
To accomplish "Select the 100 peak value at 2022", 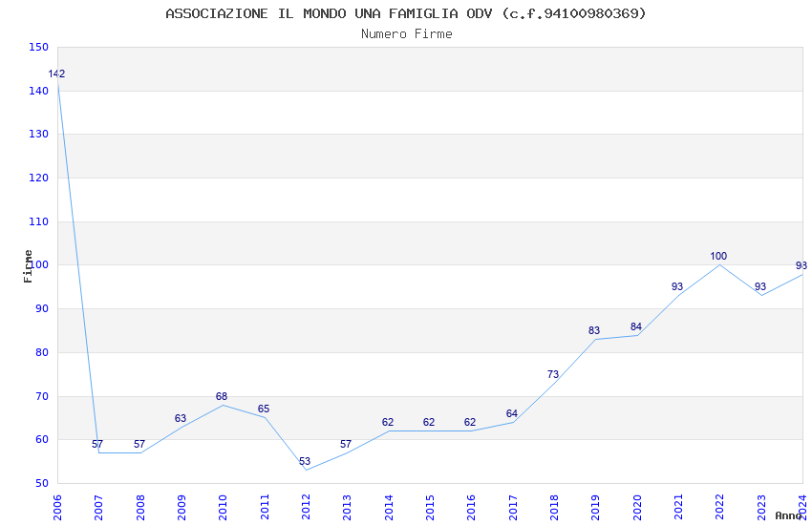I will [x=718, y=256].
